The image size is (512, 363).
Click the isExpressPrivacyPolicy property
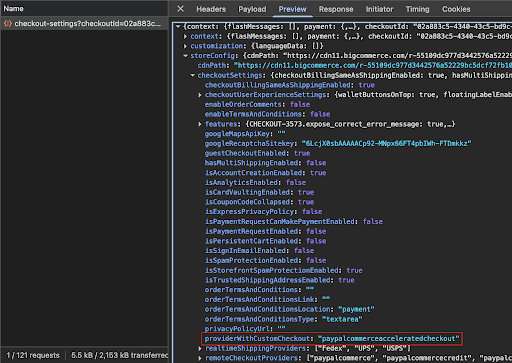(x=263, y=212)
